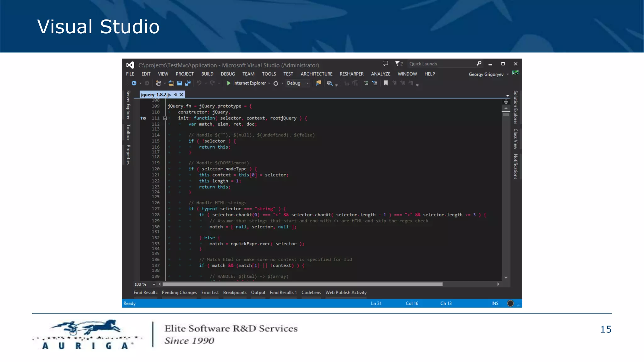Viewport: 644px width, 362px height.
Task: Click the Navigate Backward arrow icon
Action: 134,83
